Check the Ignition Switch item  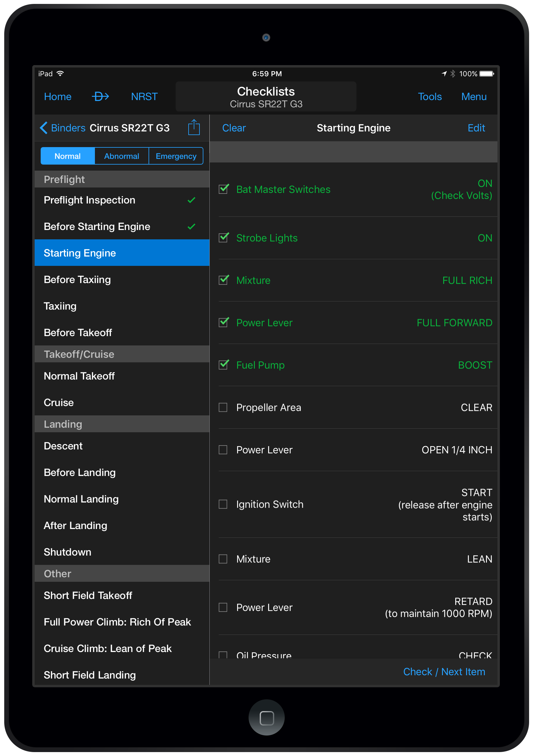tap(223, 504)
